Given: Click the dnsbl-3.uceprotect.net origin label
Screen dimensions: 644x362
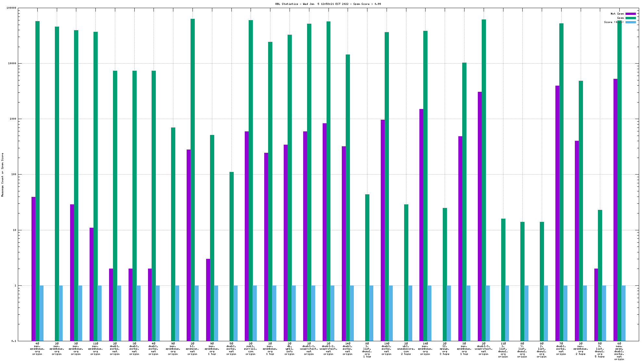Looking at the screenshot, I should click(x=483, y=349).
